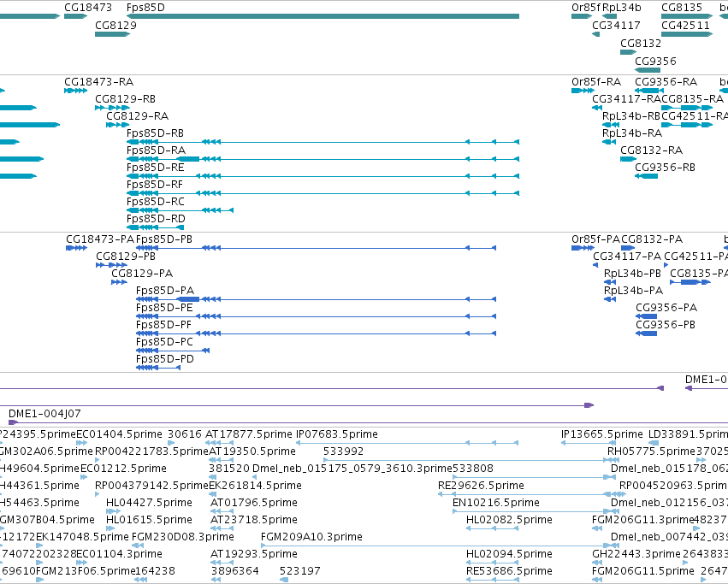Screen dimensions: 728x584
Task: Open the 533992 EST label
Action: tap(343, 451)
